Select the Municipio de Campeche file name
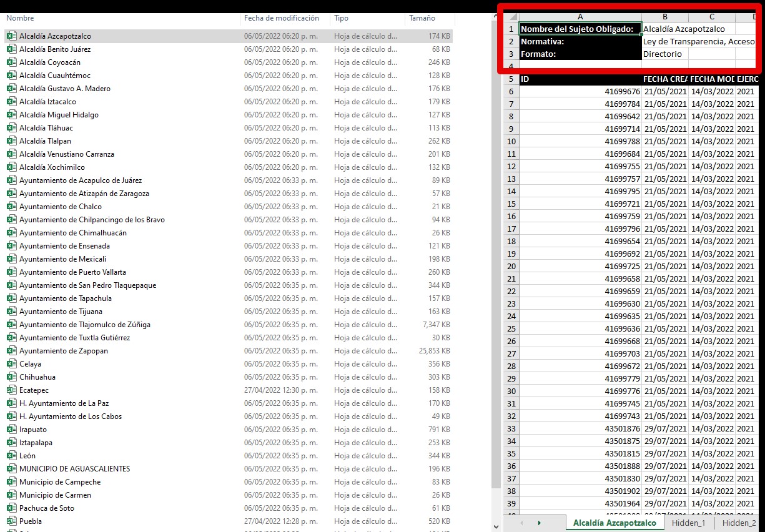Viewport: 765px width, 532px height. tap(60, 482)
